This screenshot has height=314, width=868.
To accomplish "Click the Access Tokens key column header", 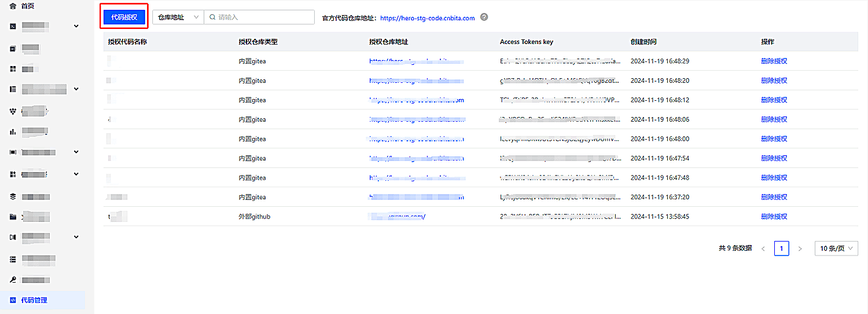I will [x=527, y=42].
